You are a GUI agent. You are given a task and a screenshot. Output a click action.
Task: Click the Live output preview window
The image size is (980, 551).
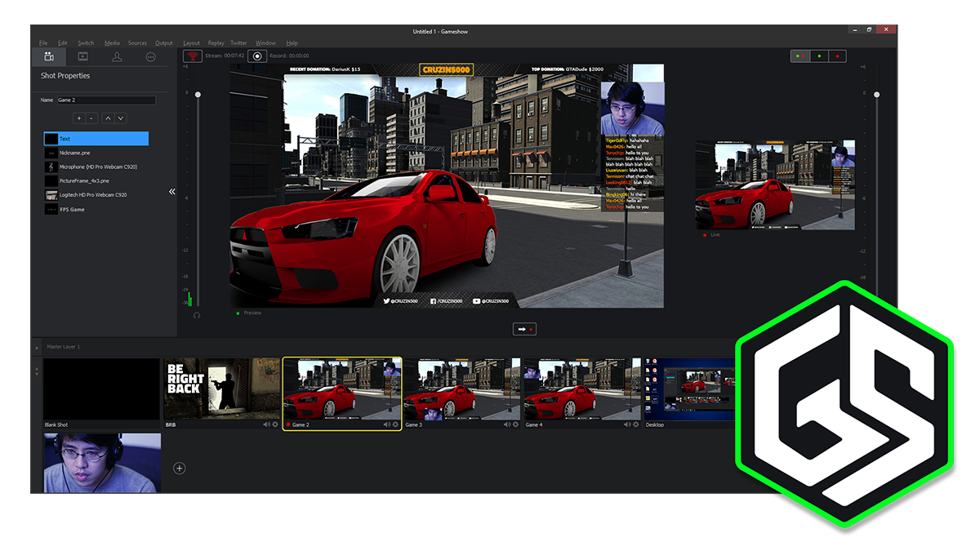coord(775,184)
